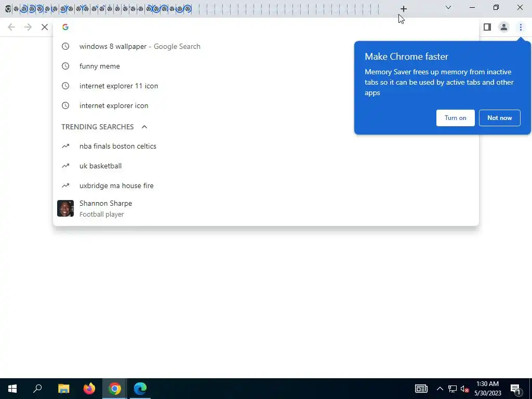Open Chrome's three-dot menu
This screenshot has height=399, width=532.
point(521,27)
